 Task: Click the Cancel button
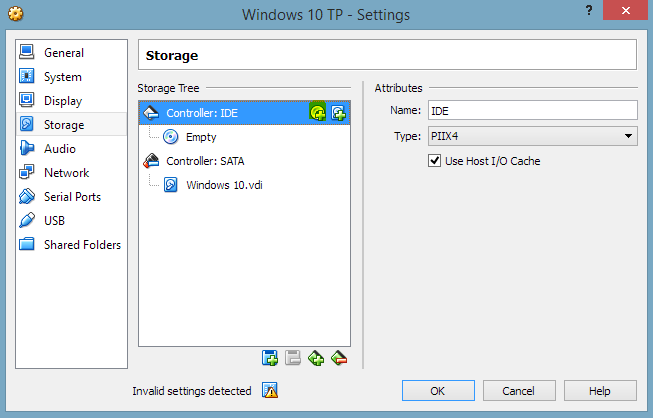click(x=519, y=391)
